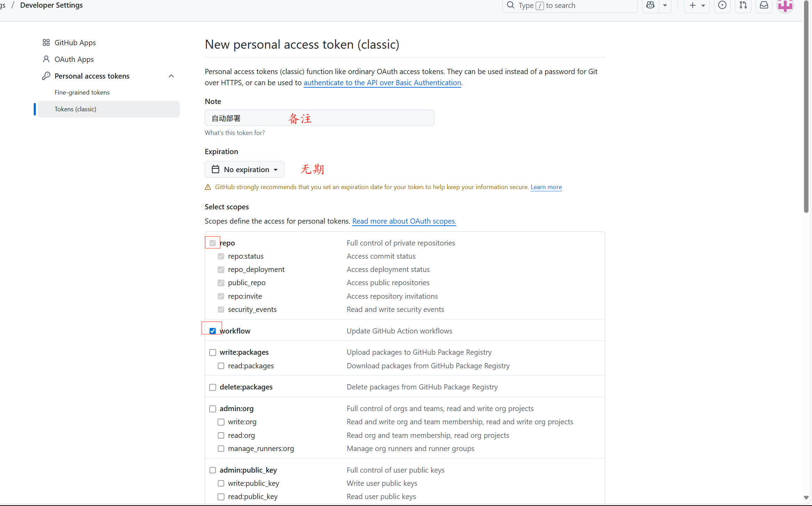The height and width of the screenshot is (506, 812).
Task: Select Fine-grained tokens in sidebar
Action: (82, 92)
